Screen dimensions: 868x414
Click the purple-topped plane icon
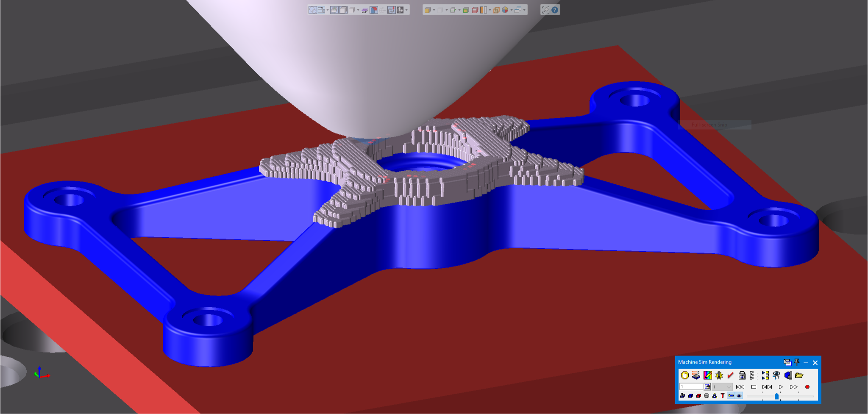364,11
